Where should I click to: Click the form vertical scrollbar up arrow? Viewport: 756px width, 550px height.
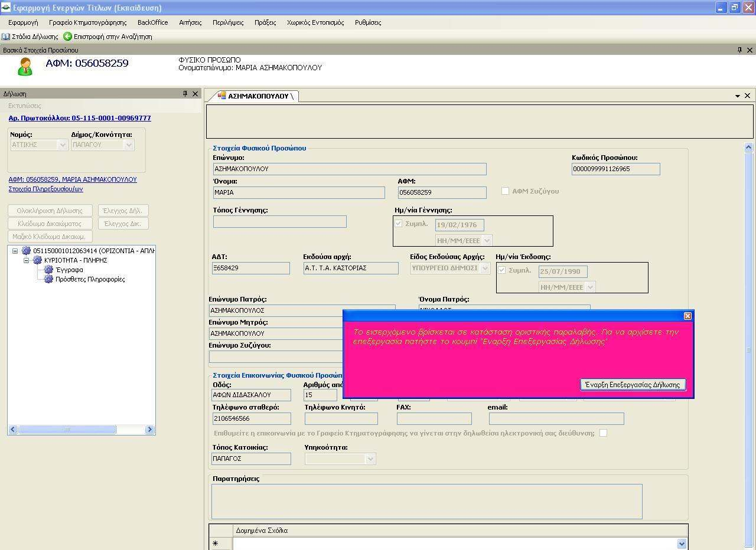[748, 147]
